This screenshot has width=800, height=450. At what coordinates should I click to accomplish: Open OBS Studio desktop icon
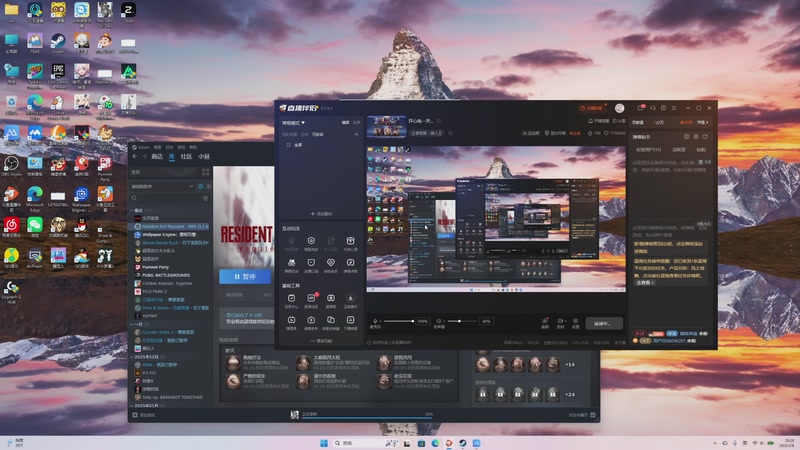11,166
